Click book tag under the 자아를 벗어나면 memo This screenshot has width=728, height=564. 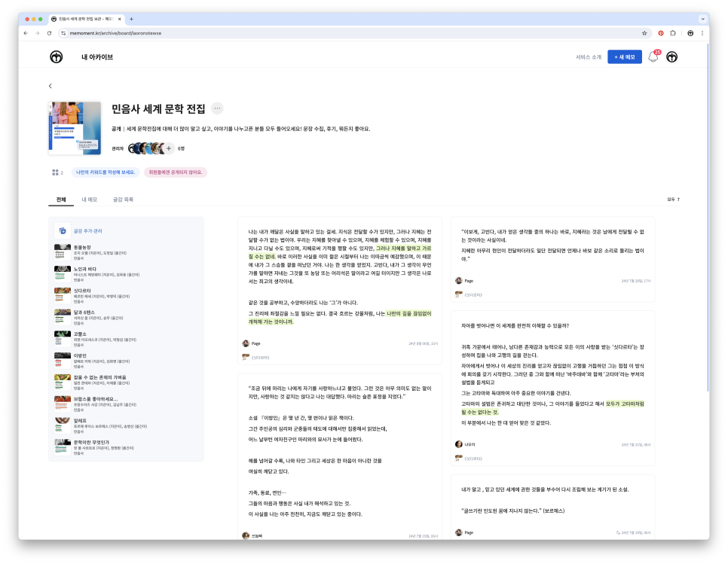pos(469,459)
